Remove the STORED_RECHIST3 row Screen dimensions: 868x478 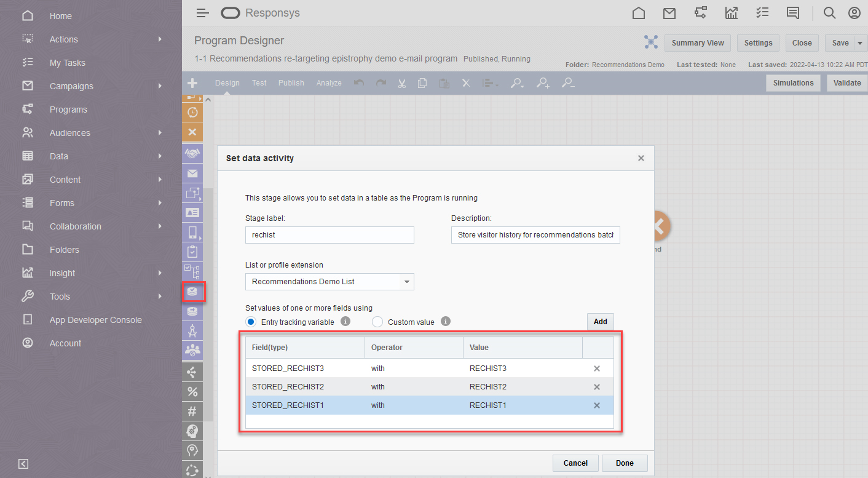596,368
